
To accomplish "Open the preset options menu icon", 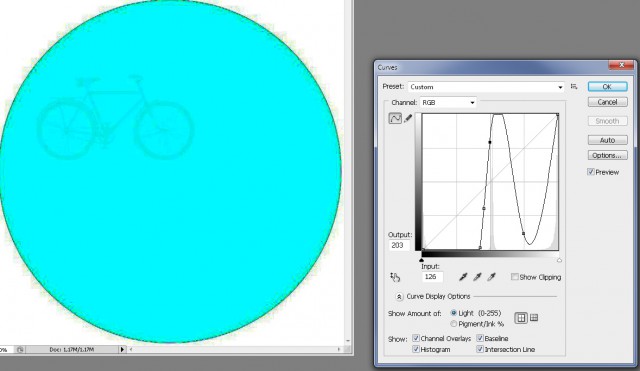I will tap(574, 87).
